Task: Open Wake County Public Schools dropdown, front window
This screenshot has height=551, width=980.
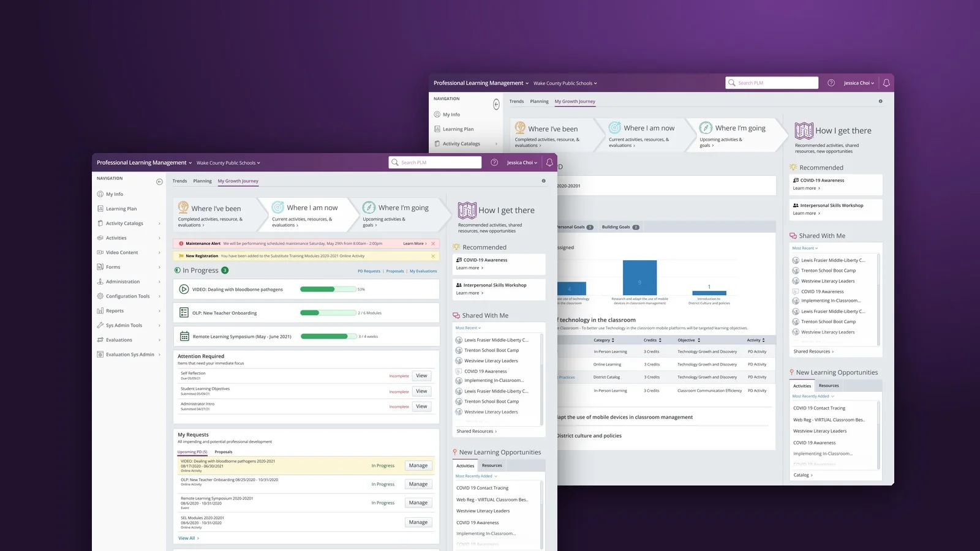Action: 228,163
